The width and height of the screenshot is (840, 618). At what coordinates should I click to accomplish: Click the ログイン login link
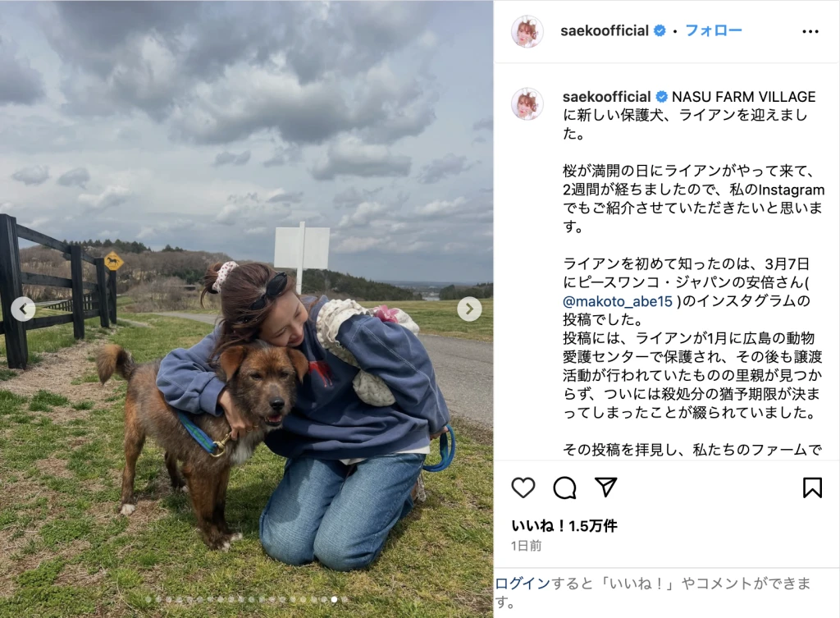523,584
